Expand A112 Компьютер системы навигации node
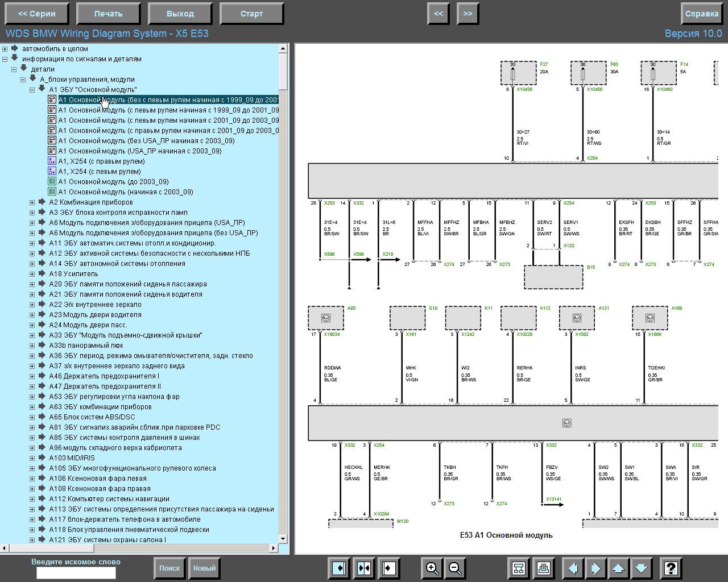The height and width of the screenshot is (582, 728). point(32,499)
